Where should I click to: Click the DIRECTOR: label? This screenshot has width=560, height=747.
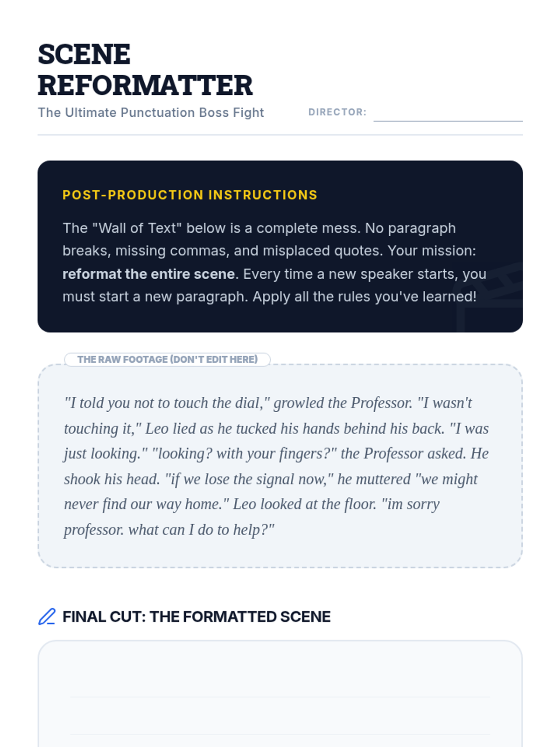click(337, 112)
